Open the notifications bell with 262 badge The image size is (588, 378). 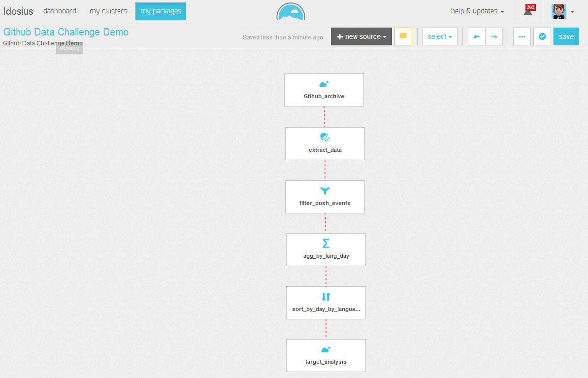pyautogui.click(x=528, y=11)
